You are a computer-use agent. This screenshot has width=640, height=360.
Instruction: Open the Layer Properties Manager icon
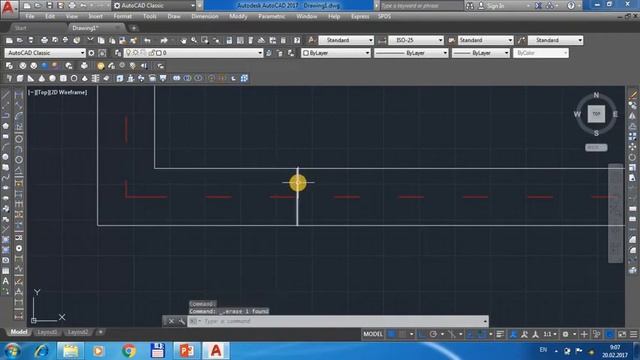[x=118, y=53]
